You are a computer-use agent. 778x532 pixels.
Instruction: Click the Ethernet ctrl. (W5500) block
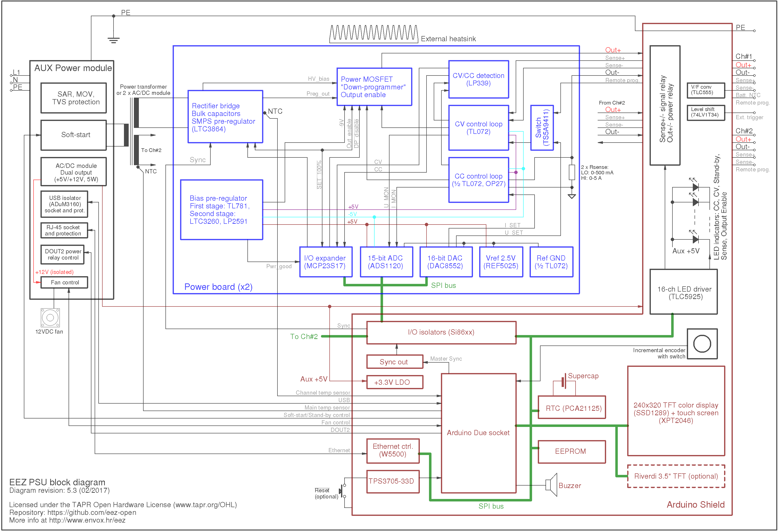pyautogui.click(x=393, y=451)
